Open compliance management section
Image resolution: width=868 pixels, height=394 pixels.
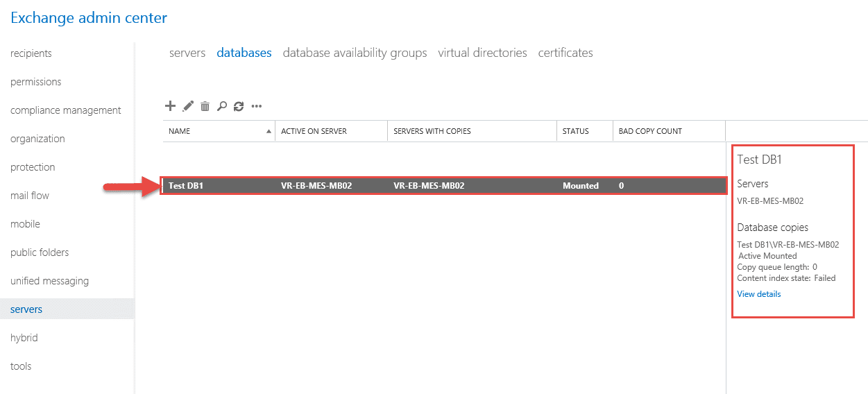[x=66, y=110]
